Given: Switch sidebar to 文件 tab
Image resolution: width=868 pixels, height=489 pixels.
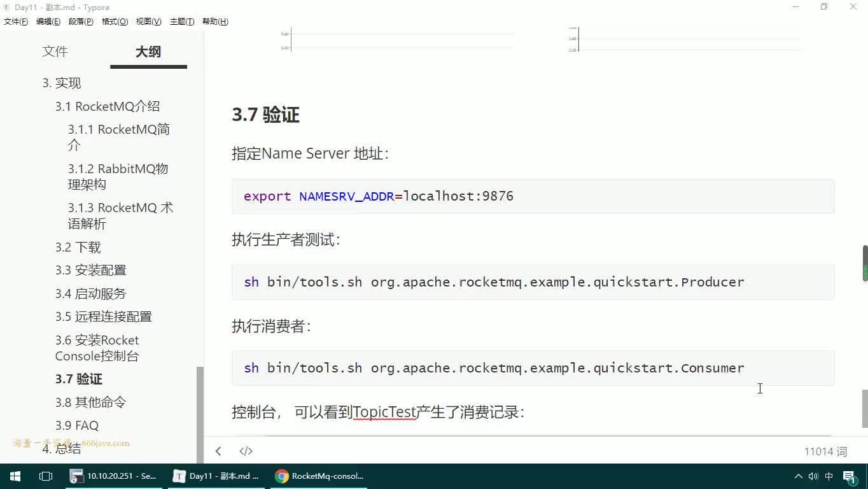Looking at the screenshot, I should [x=55, y=52].
